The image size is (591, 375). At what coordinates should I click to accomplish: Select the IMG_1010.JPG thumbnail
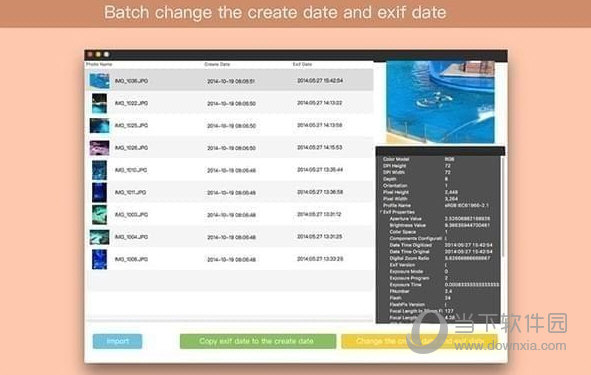100,170
